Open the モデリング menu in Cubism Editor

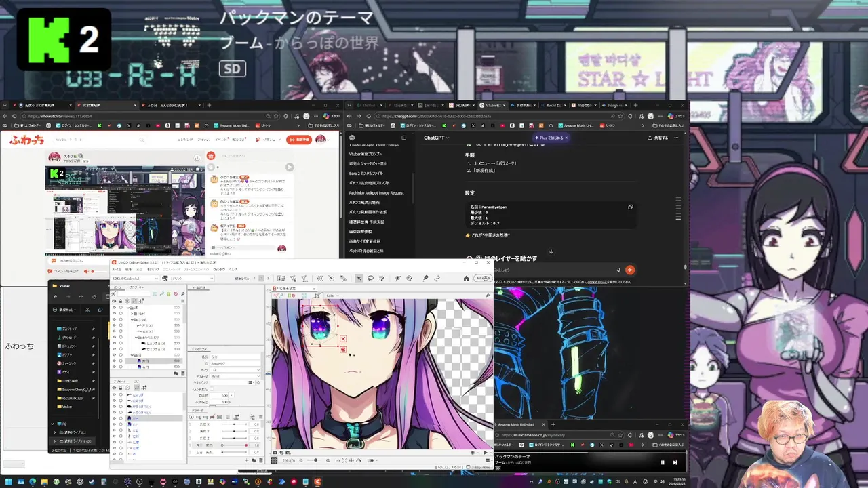click(x=153, y=269)
